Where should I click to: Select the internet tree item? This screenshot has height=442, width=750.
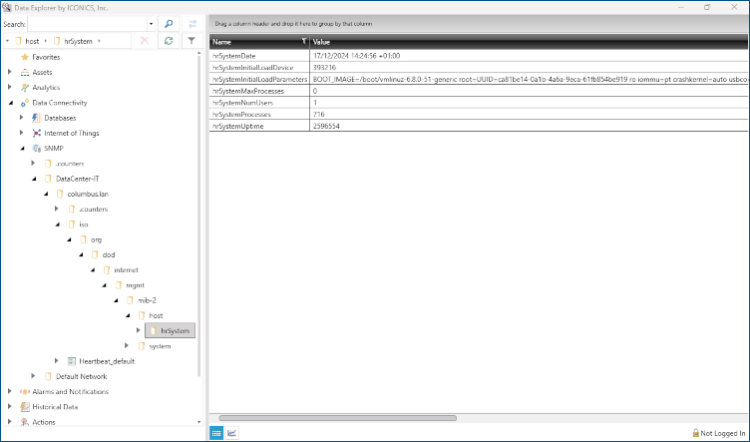(x=126, y=270)
